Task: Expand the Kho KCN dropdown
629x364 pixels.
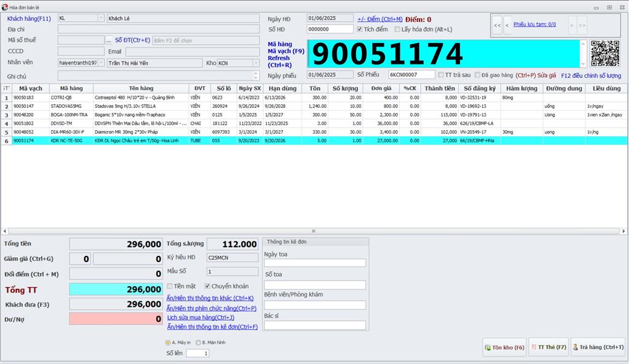Action: (256, 63)
